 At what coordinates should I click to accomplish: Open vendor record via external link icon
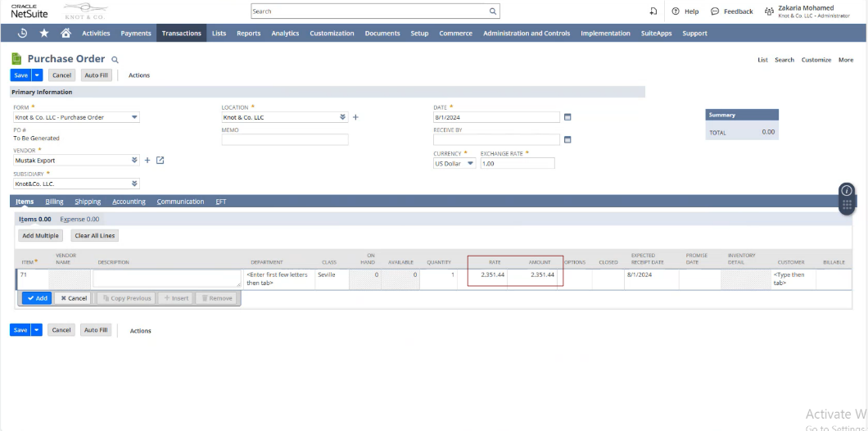160,161
